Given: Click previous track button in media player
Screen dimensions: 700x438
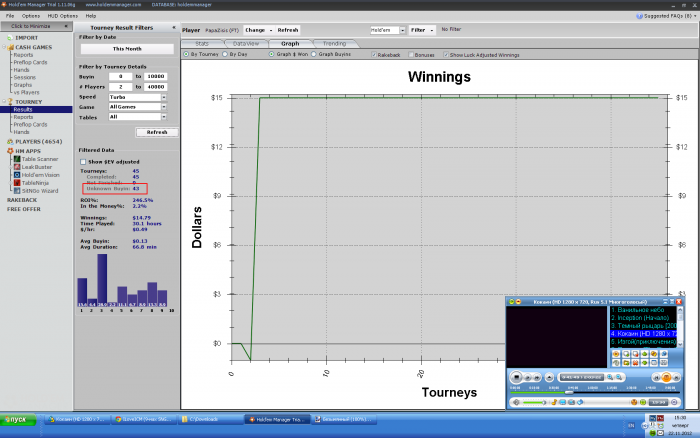Looking at the screenshot, I should coord(656,378).
